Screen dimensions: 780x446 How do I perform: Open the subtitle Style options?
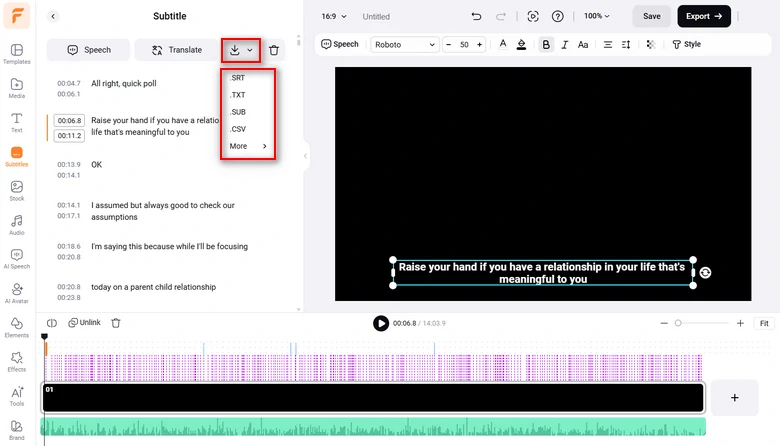pos(686,44)
